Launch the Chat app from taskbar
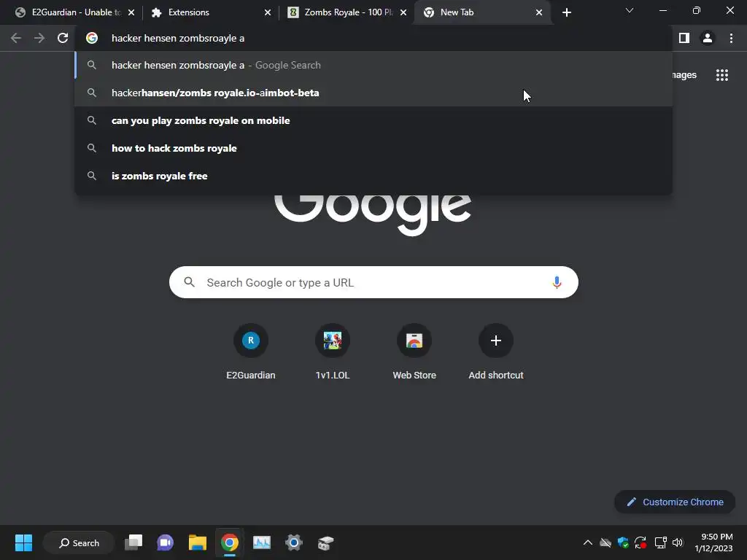The height and width of the screenshot is (560, 747). [166, 542]
